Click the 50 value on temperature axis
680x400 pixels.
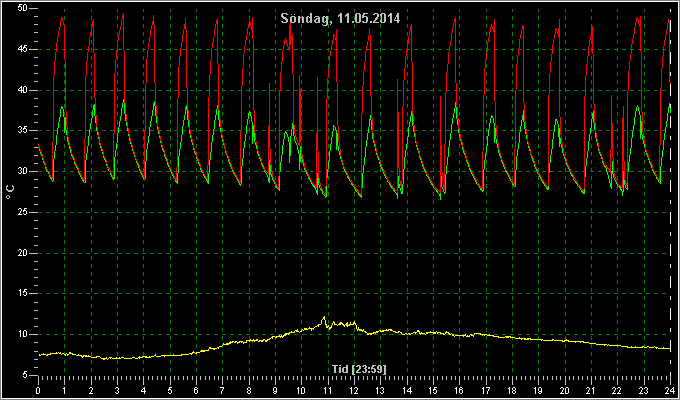click(22, 8)
